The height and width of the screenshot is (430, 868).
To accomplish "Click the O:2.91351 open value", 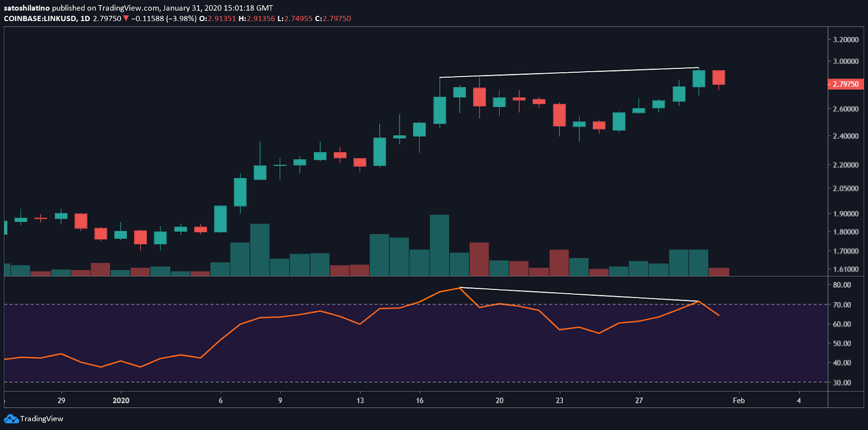I will pyautogui.click(x=218, y=18).
